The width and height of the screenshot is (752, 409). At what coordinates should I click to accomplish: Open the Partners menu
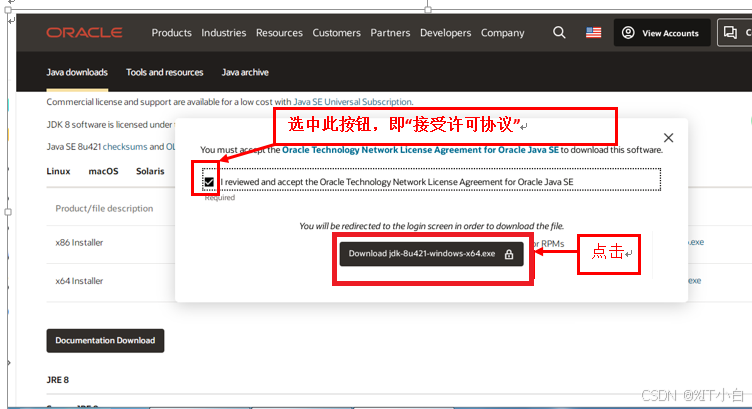(390, 33)
